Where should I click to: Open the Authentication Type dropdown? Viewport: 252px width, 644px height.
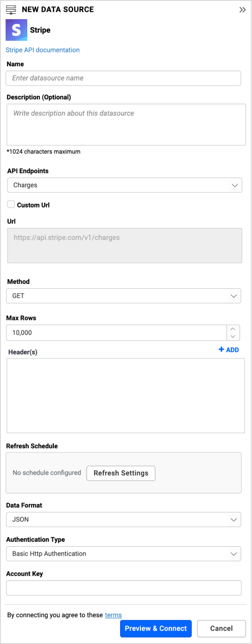click(123, 554)
